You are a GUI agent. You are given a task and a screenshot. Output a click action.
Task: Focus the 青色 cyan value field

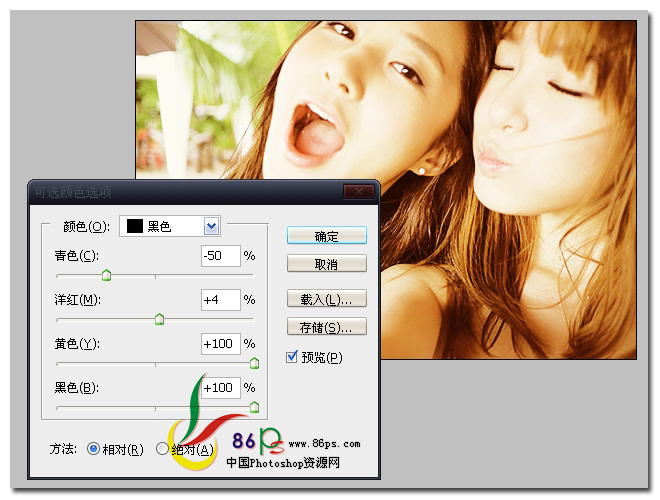pyautogui.click(x=220, y=256)
